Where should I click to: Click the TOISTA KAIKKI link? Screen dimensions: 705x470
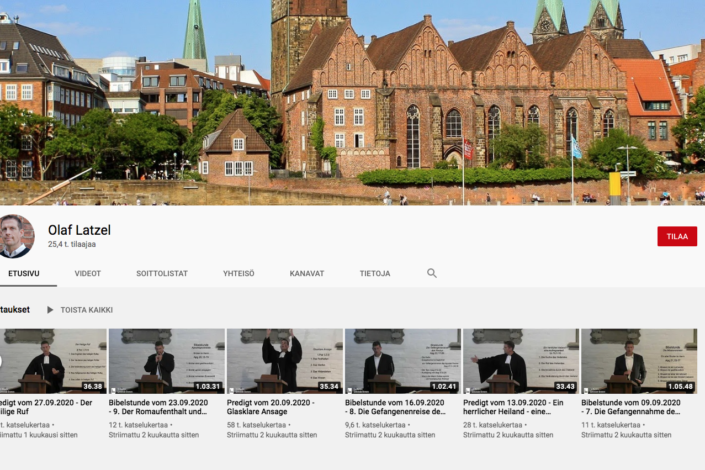[x=87, y=310]
